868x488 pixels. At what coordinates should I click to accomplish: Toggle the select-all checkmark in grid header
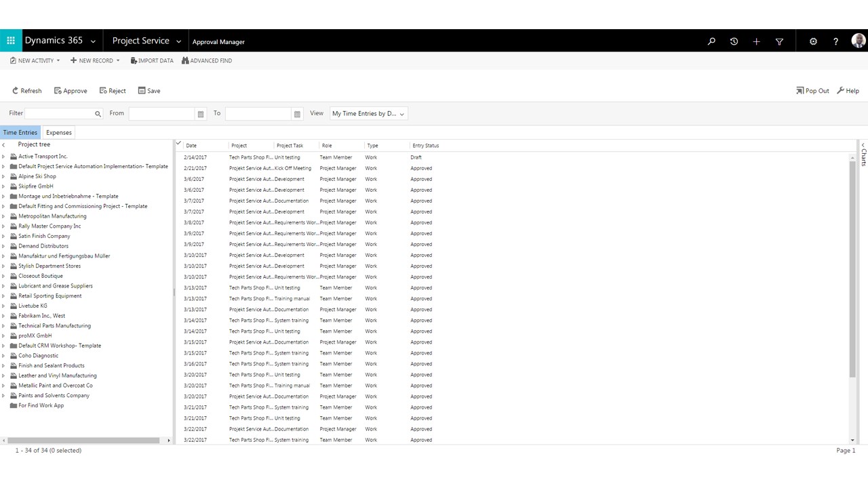(x=179, y=144)
